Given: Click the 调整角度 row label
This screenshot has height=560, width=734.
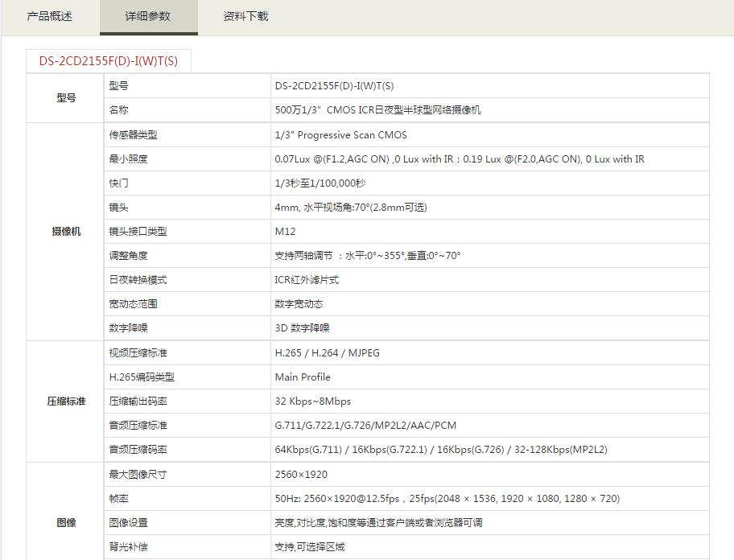Looking at the screenshot, I should pos(129,256).
